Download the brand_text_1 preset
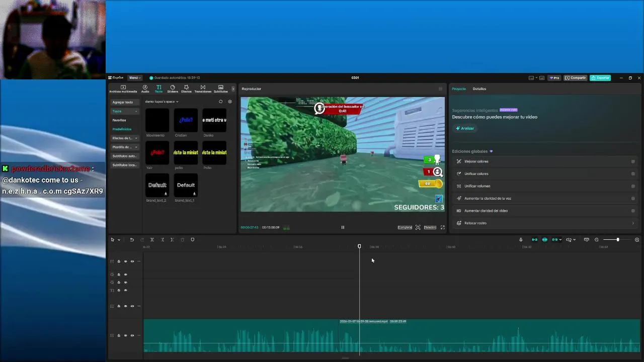This screenshot has width=644, height=362. (x=194, y=194)
